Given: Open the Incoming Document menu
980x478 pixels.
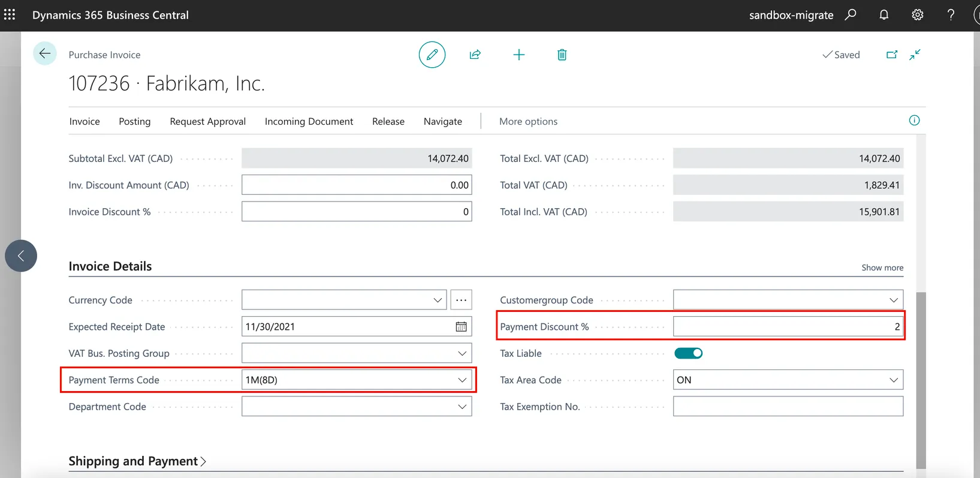Looking at the screenshot, I should [309, 121].
